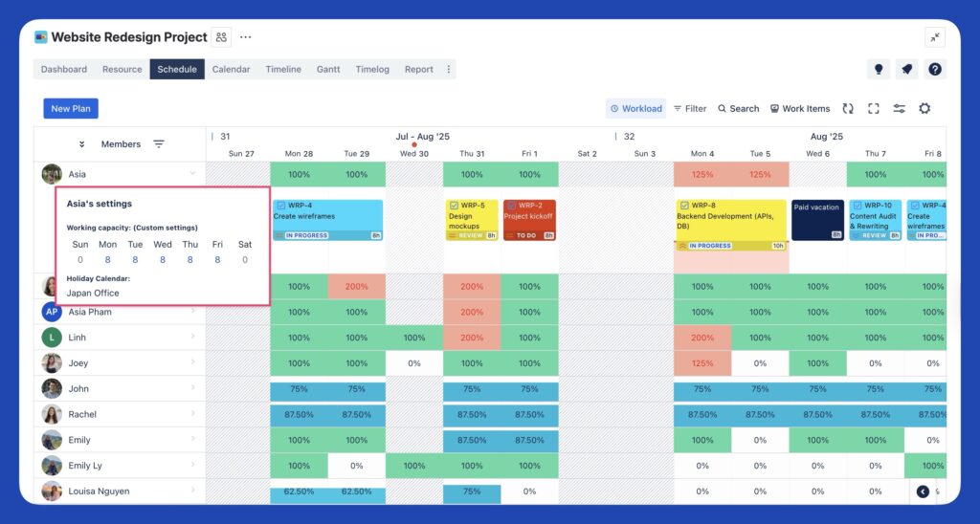Click the Members filter icon

[159, 144]
